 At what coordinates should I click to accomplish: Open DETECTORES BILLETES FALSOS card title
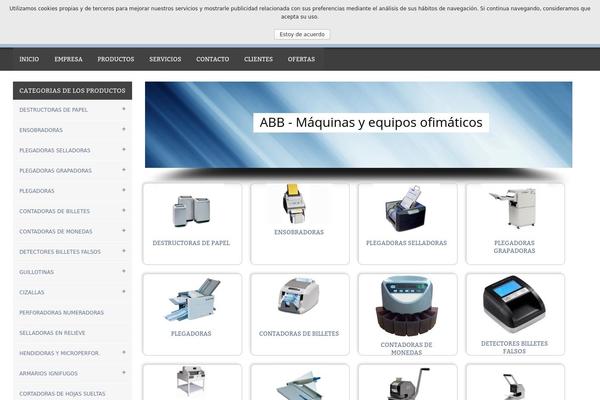(x=514, y=347)
